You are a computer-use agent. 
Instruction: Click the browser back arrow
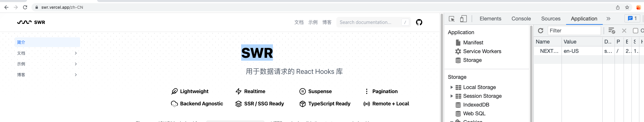tap(6, 7)
